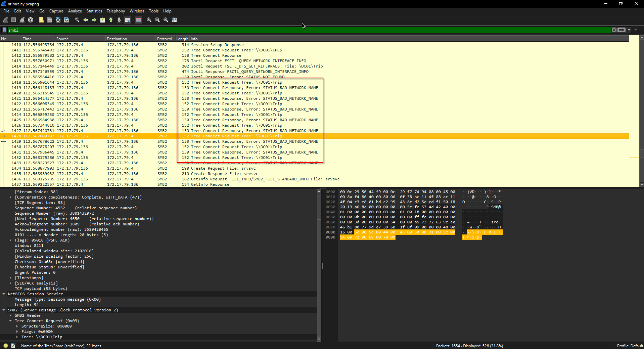
Task: Collapse NetBIOS Session Service section
Action: (4, 294)
